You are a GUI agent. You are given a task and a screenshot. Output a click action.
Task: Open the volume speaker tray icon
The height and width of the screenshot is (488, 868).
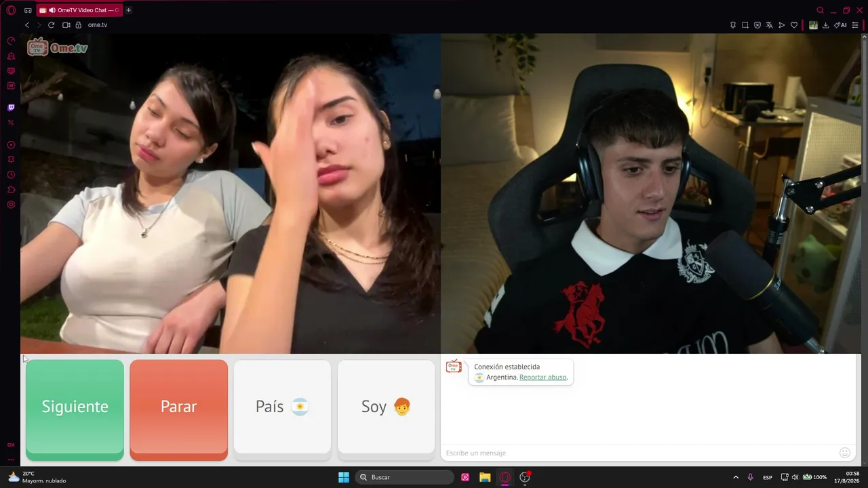(x=795, y=477)
